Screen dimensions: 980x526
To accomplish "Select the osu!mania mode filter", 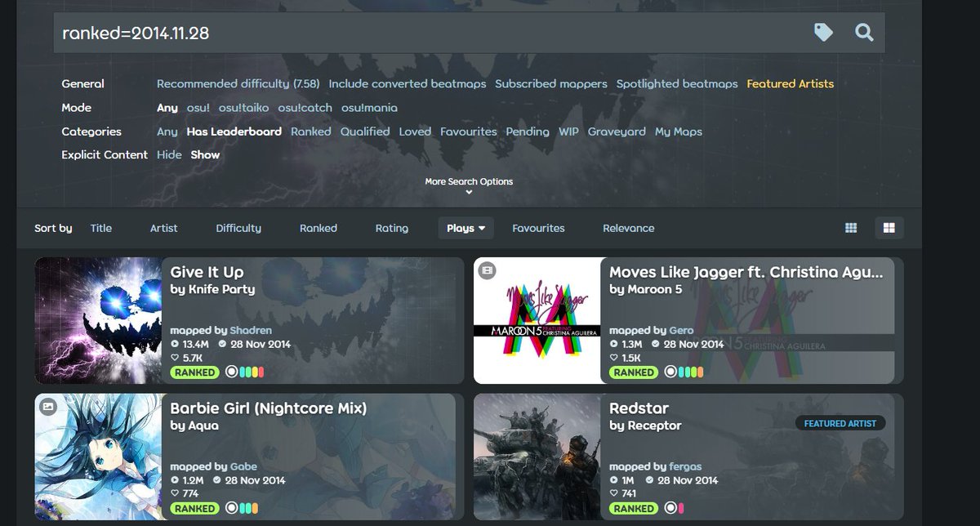I will click(x=369, y=108).
